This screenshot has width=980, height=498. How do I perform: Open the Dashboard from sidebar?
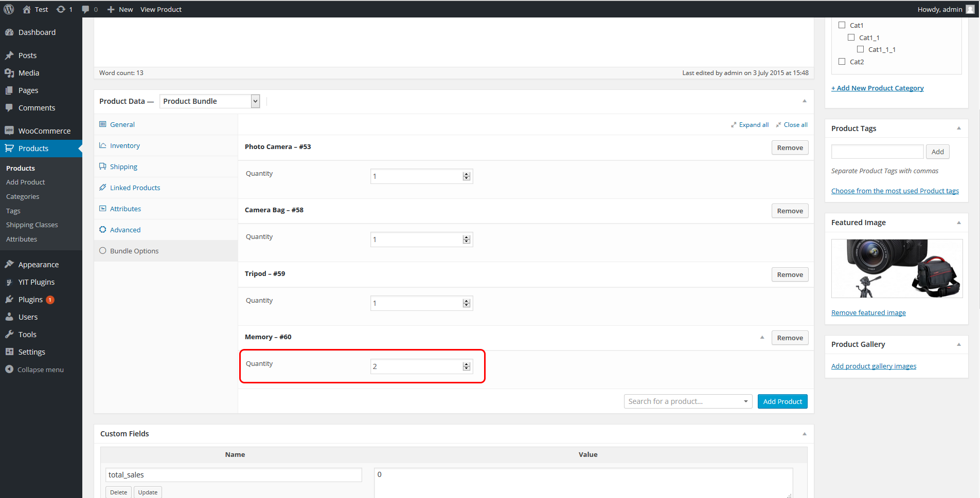tap(37, 32)
